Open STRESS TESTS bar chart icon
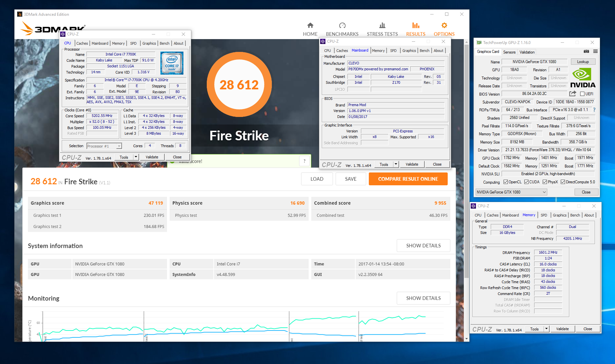Viewport: 615px width, 364px height. pos(382,25)
